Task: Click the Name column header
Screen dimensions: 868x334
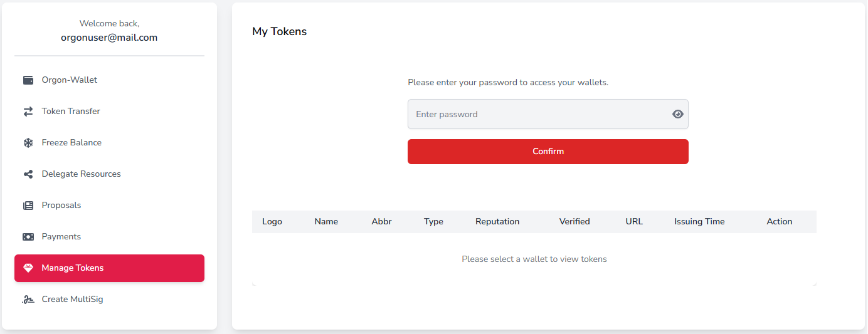Action: 326,222
